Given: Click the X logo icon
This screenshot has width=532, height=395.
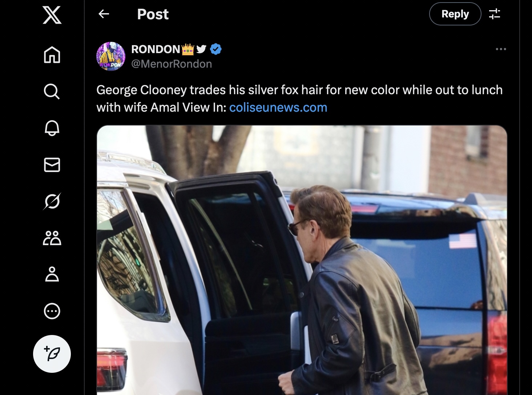Looking at the screenshot, I should 52,15.
